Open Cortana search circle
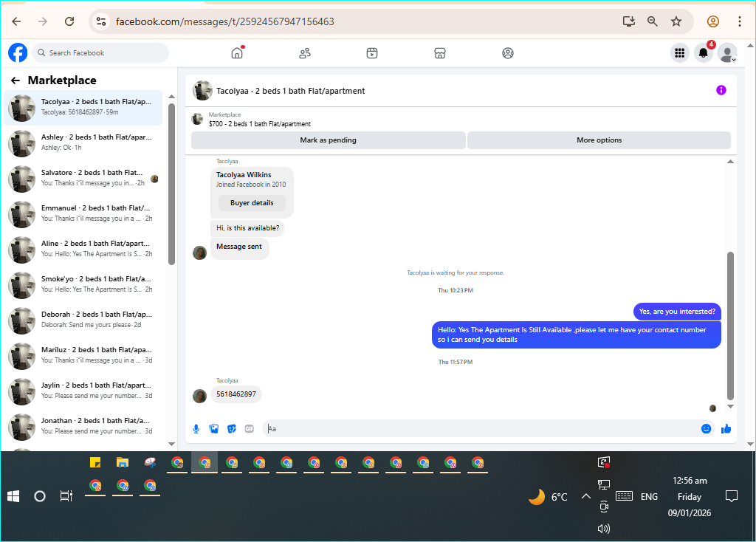 [x=40, y=496]
